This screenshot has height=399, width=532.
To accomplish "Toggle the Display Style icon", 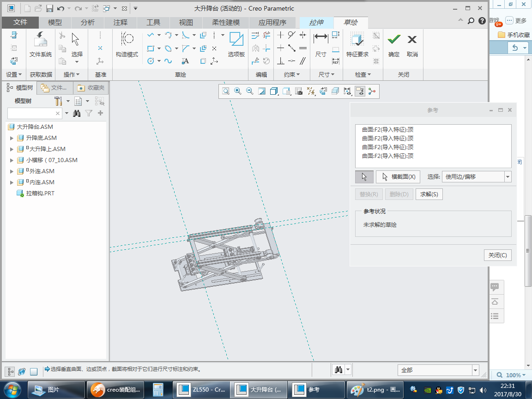I will [274, 91].
